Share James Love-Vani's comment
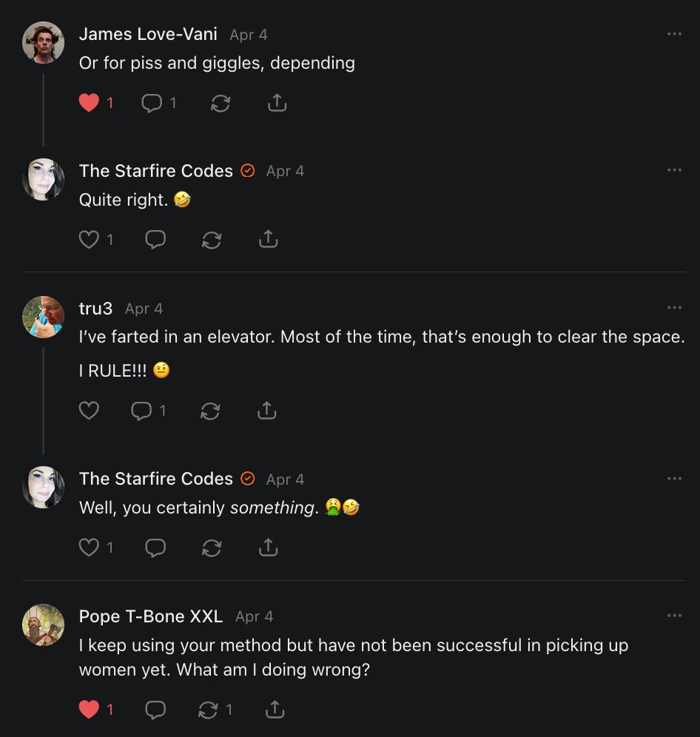 tap(276, 103)
